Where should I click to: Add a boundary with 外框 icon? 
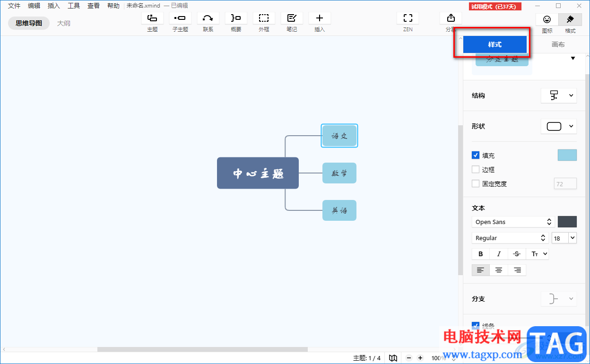[x=264, y=18]
